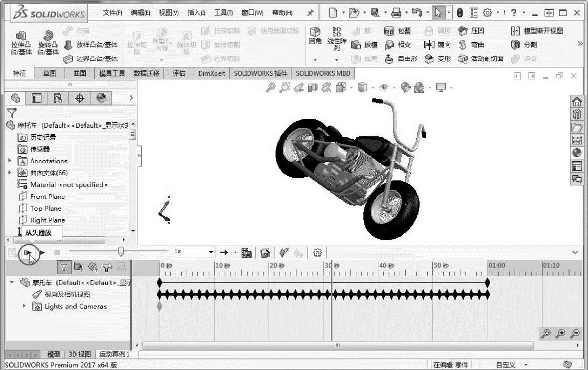Open the 工具 menu

223,13
